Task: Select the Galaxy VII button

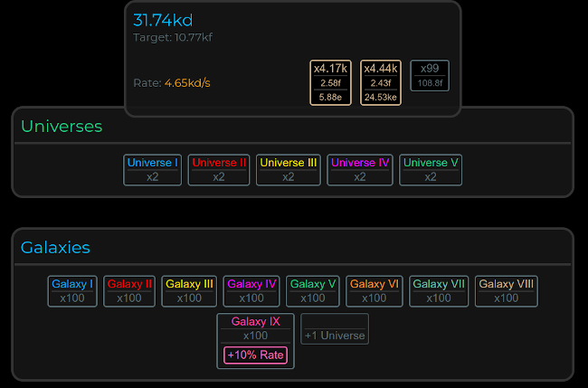Action: pyautogui.click(x=439, y=291)
